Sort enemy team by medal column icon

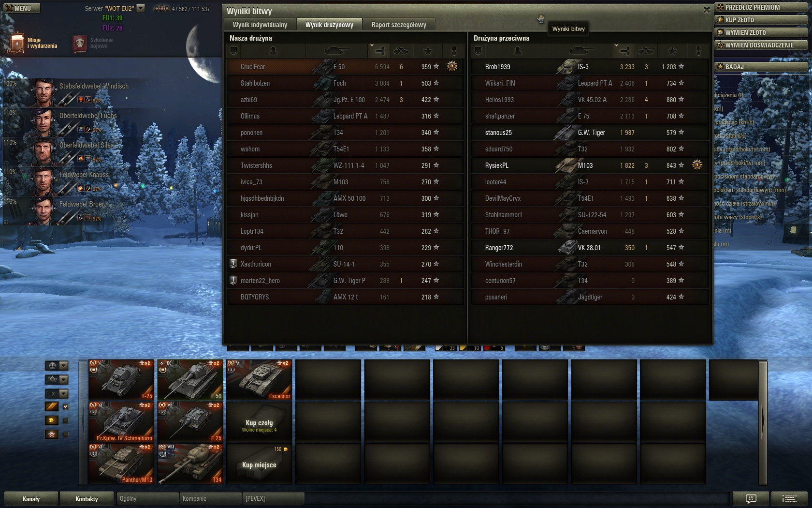tap(698, 51)
